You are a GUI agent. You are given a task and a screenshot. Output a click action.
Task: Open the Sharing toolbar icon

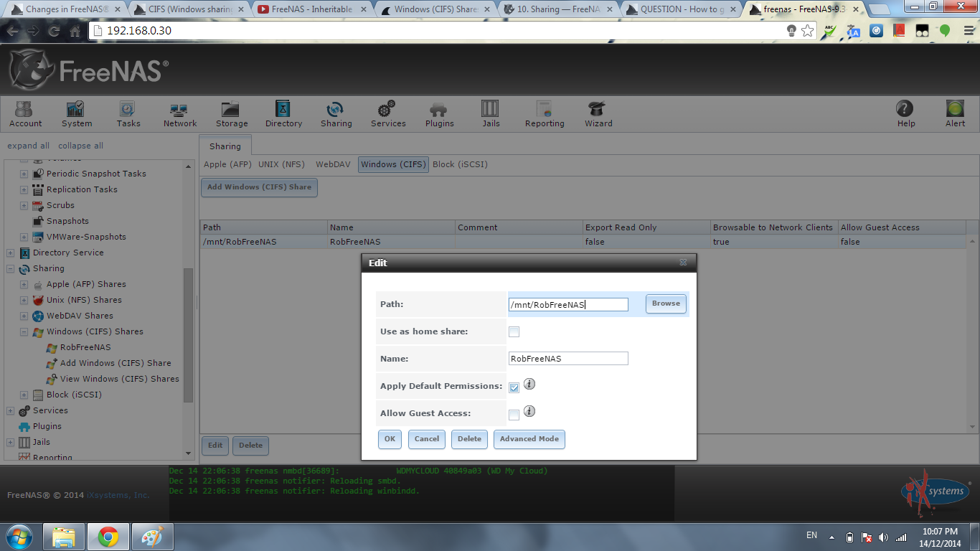[336, 113]
